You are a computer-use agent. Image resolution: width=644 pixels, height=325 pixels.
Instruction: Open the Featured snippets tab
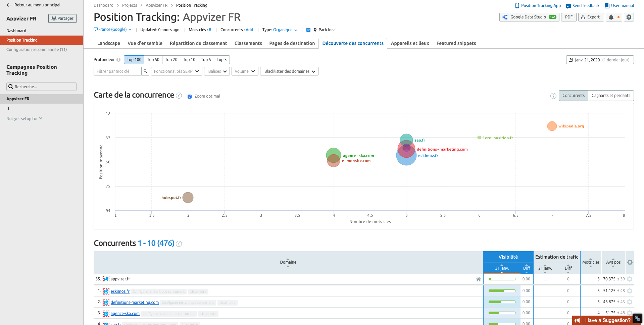click(x=456, y=43)
